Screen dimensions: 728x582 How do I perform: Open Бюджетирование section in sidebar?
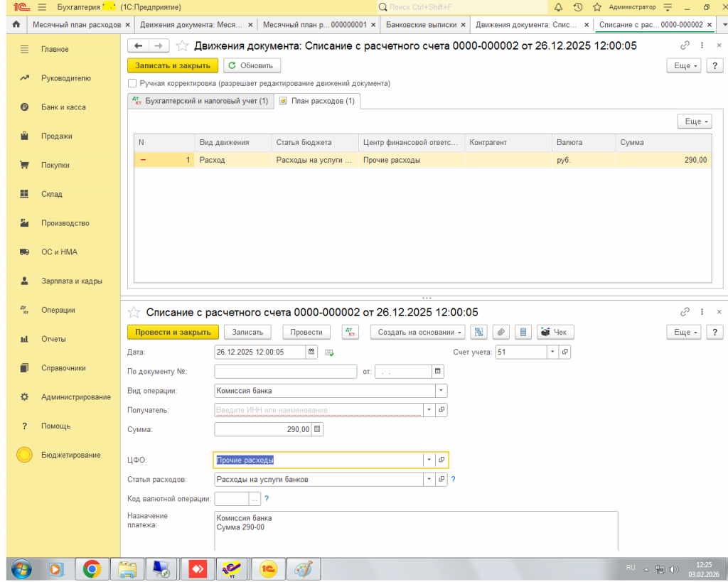pyautogui.click(x=70, y=455)
